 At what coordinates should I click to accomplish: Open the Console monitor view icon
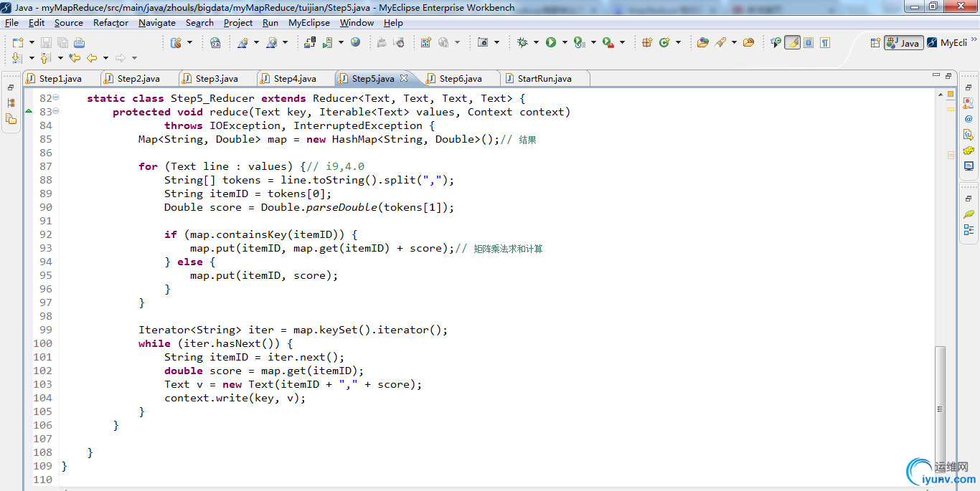(x=969, y=166)
